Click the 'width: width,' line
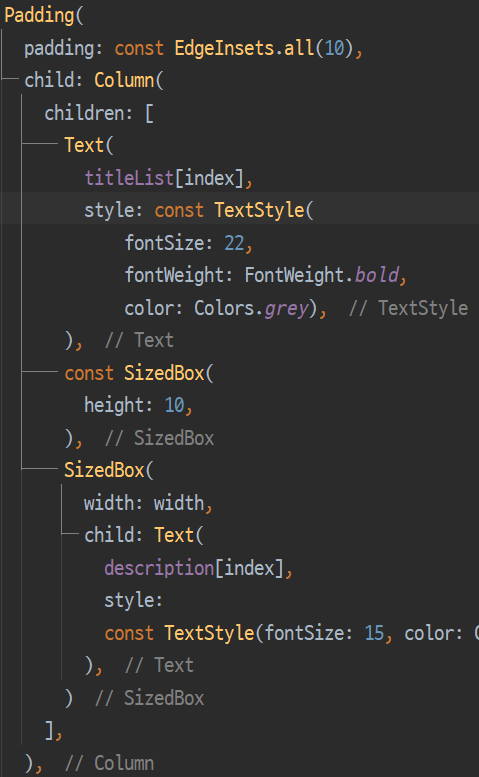This screenshot has width=479, height=777. [x=148, y=503]
